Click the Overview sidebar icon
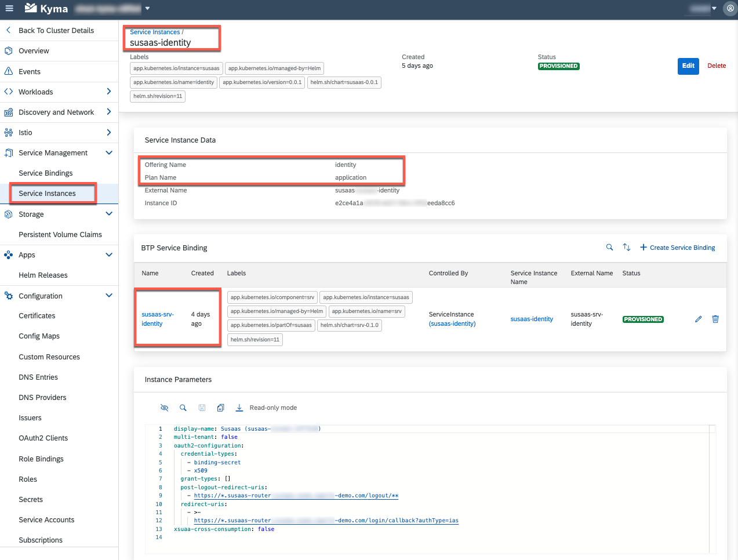 [x=8, y=51]
